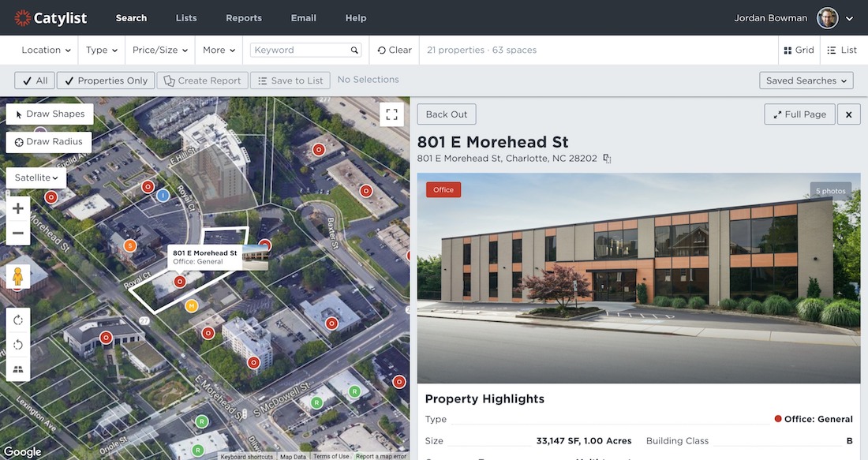
Task: Click the '33,147 SF, 1.00 Acres' size value
Action: (x=584, y=441)
